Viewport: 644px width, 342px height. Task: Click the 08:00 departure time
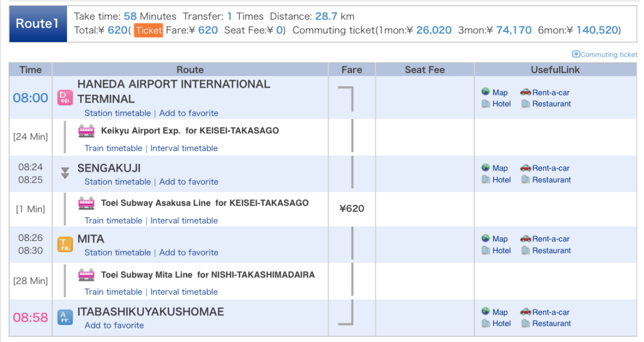[x=30, y=98]
